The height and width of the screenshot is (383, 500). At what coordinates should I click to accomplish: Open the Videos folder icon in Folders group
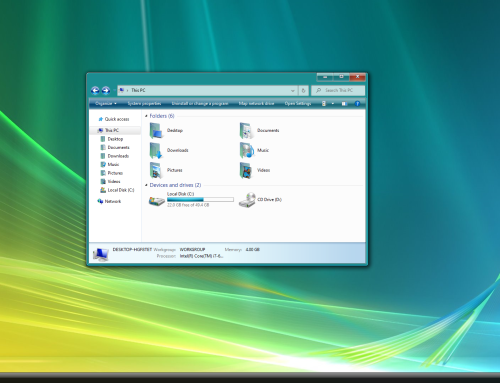(x=246, y=170)
